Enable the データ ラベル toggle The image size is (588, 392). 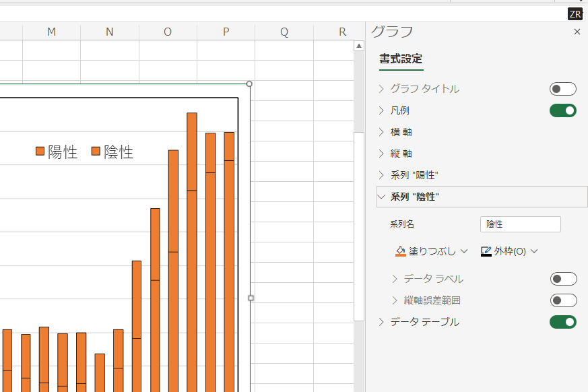tap(564, 279)
